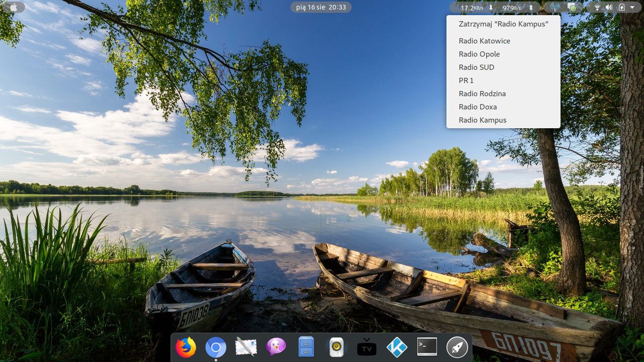The image size is (644, 362).
Task: Select Radio Katowice station
Action: pos(503,41)
